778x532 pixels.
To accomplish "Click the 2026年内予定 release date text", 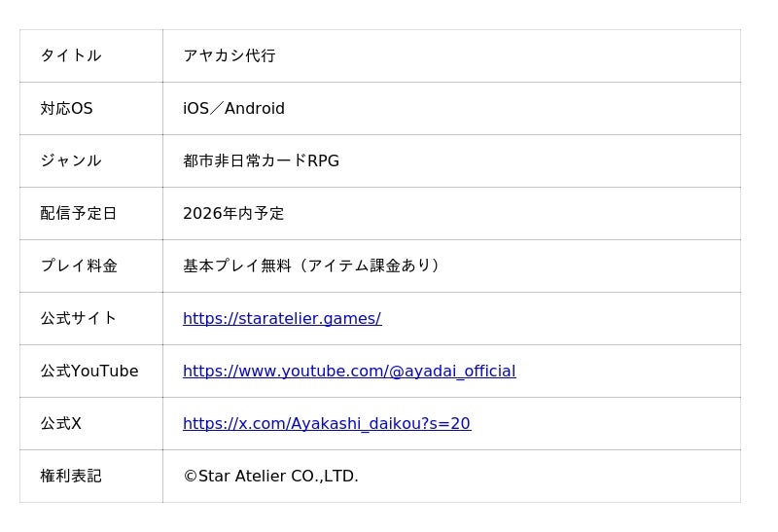I will [x=233, y=213].
